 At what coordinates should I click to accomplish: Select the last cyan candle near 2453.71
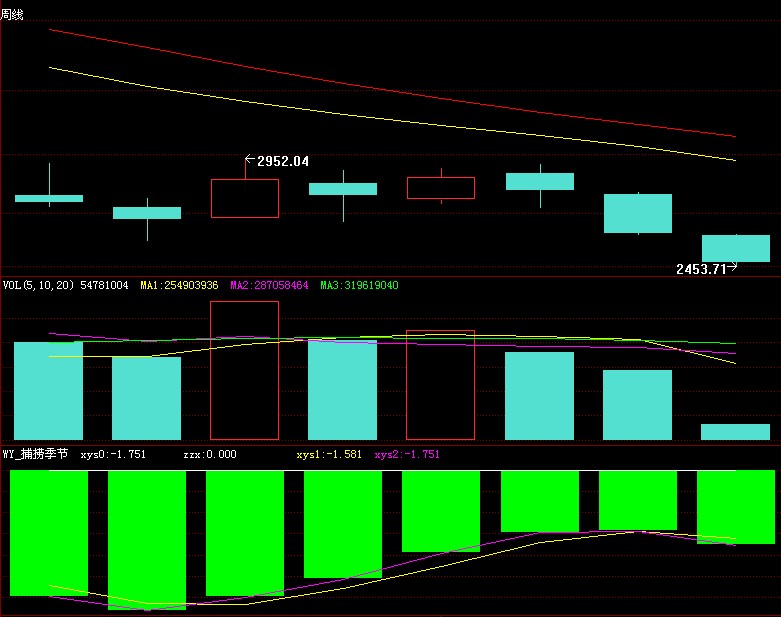(736, 248)
